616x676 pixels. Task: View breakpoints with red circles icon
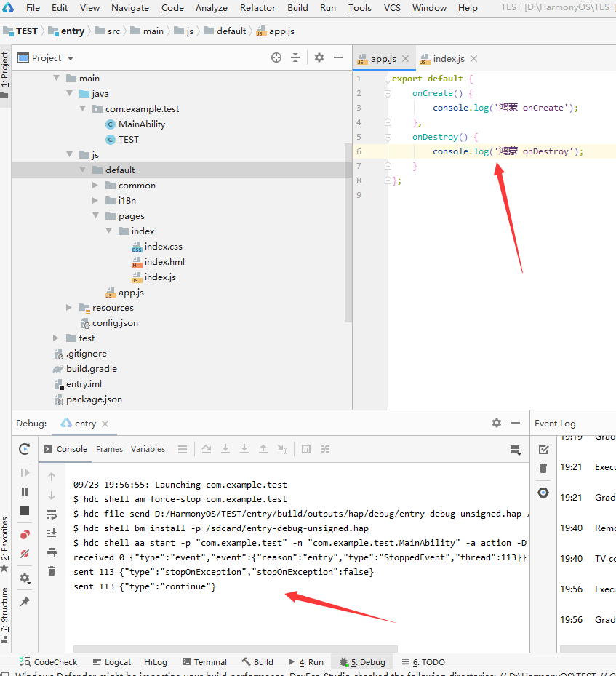click(25, 535)
